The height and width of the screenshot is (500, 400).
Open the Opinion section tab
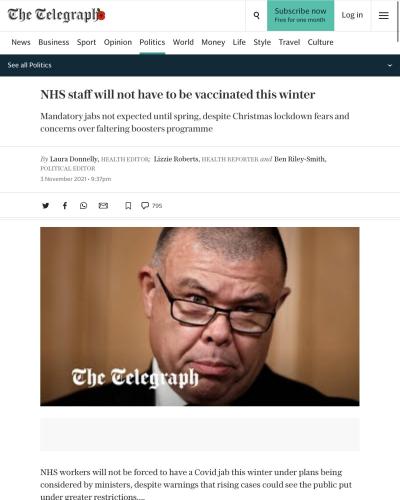click(x=118, y=42)
